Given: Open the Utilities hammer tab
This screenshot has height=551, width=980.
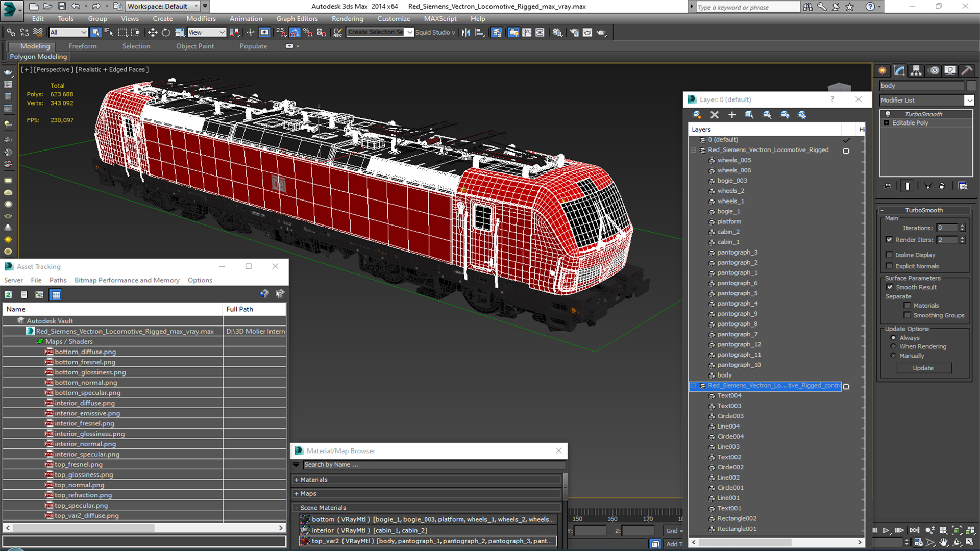Looking at the screenshot, I should pos(967,70).
